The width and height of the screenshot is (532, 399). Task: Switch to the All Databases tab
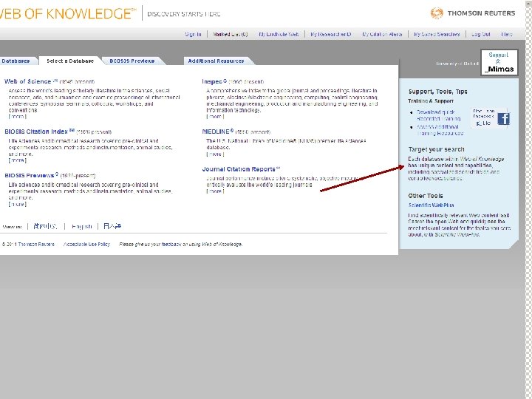point(17,61)
